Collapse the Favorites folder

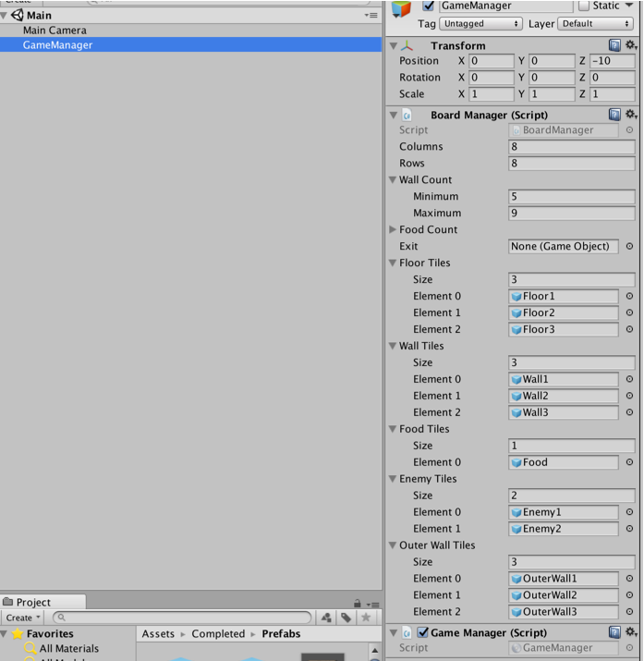pos(4,633)
